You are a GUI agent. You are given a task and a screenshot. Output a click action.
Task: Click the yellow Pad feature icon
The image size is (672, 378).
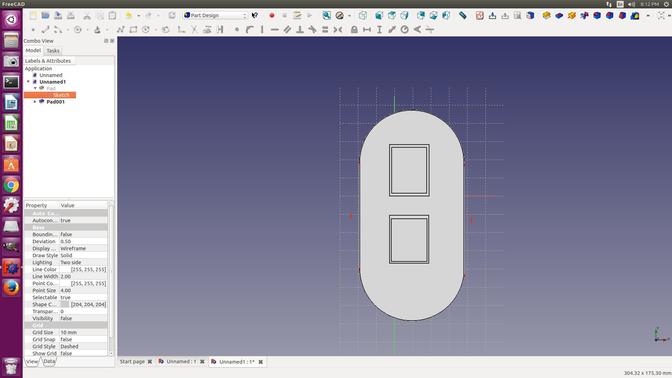tap(546, 15)
